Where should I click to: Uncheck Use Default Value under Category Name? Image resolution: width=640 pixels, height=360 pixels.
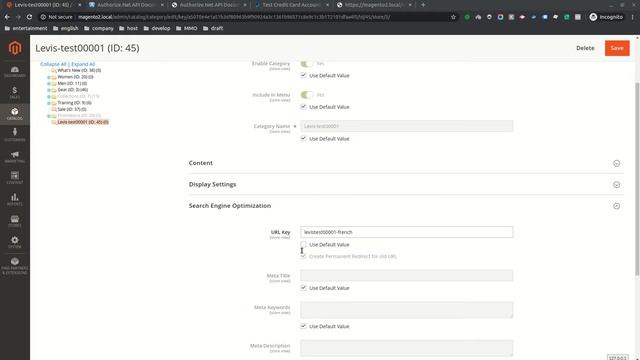pos(303,138)
